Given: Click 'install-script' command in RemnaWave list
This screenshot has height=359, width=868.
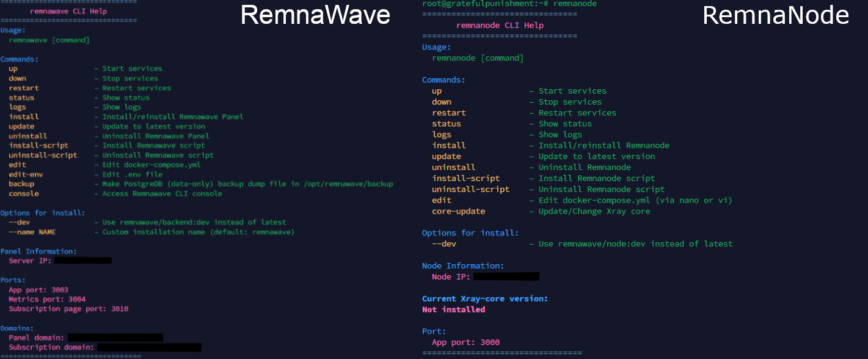Looking at the screenshot, I should point(38,146).
